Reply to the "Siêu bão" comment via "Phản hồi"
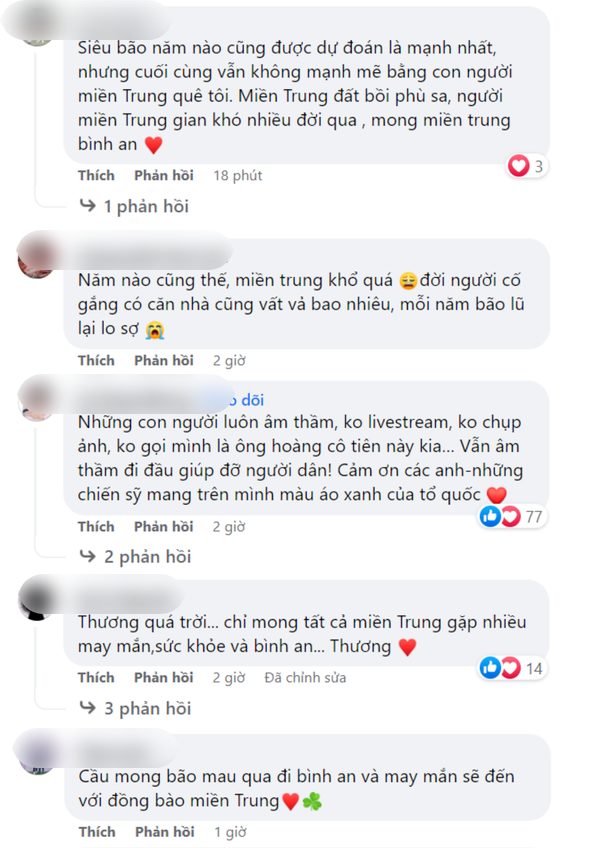 tap(164, 175)
